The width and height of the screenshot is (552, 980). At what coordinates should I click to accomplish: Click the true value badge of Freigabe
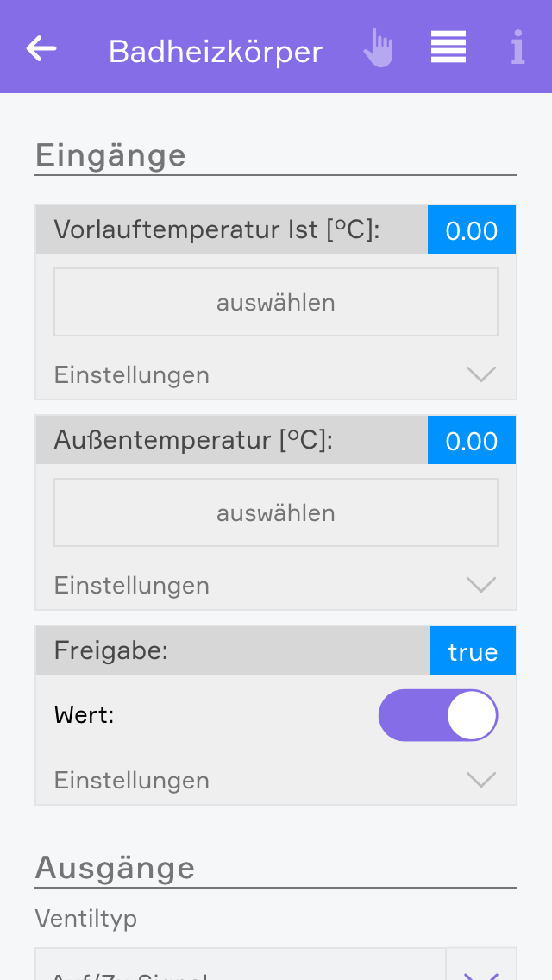473,651
